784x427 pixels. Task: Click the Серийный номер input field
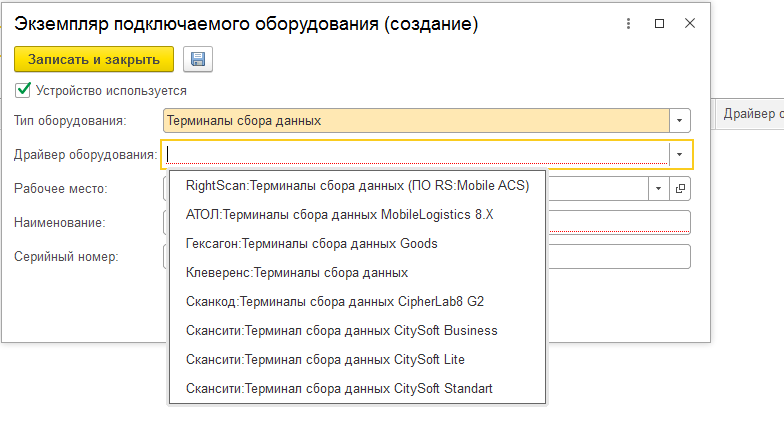(x=620, y=256)
